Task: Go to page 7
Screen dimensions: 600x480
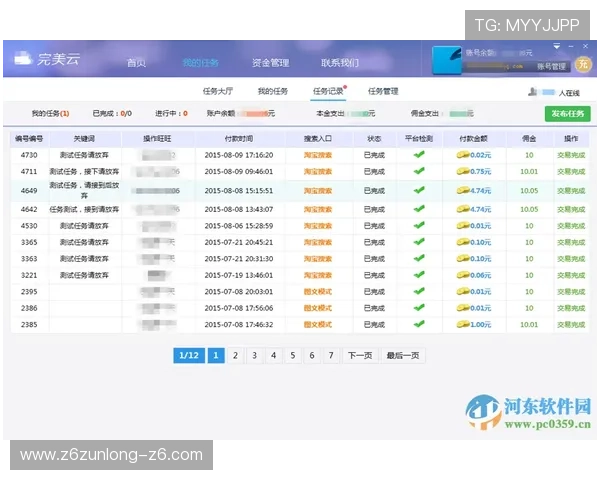Action: pos(331,356)
